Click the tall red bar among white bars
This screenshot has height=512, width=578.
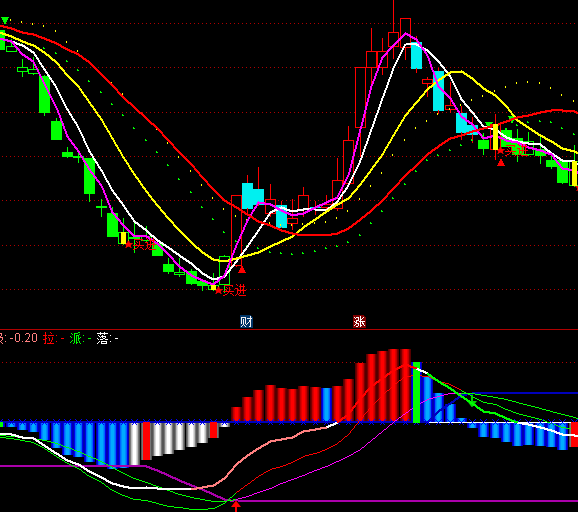[x=146, y=441]
